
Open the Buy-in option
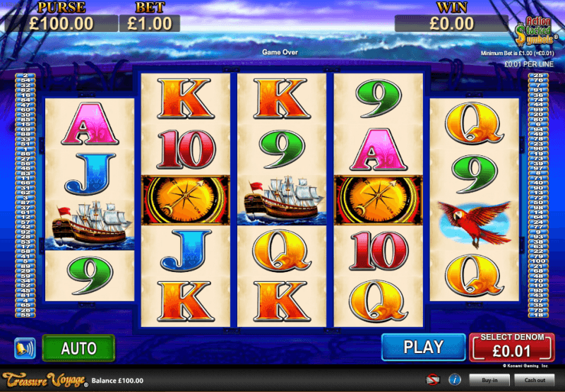click(489, 380)
